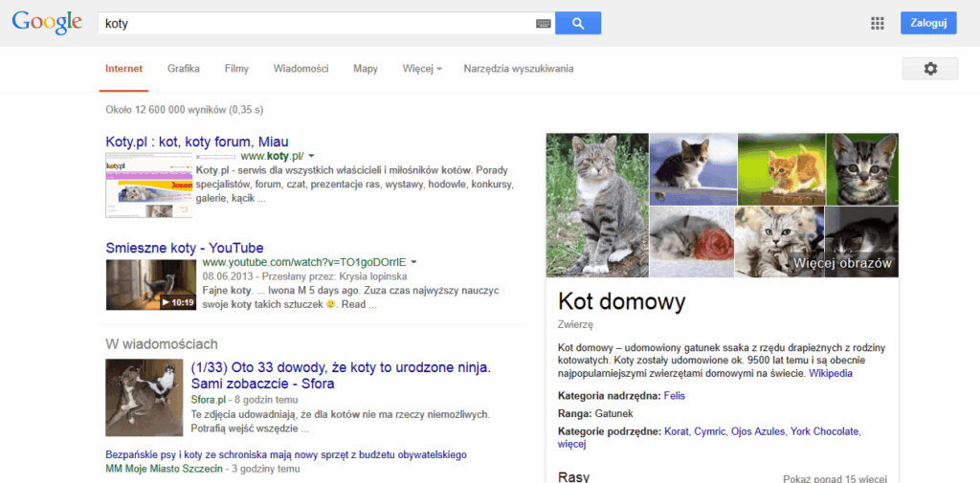980x483 pixels.
Task: Click MM Moje Miasto Szczecin source
Action: 164,469
